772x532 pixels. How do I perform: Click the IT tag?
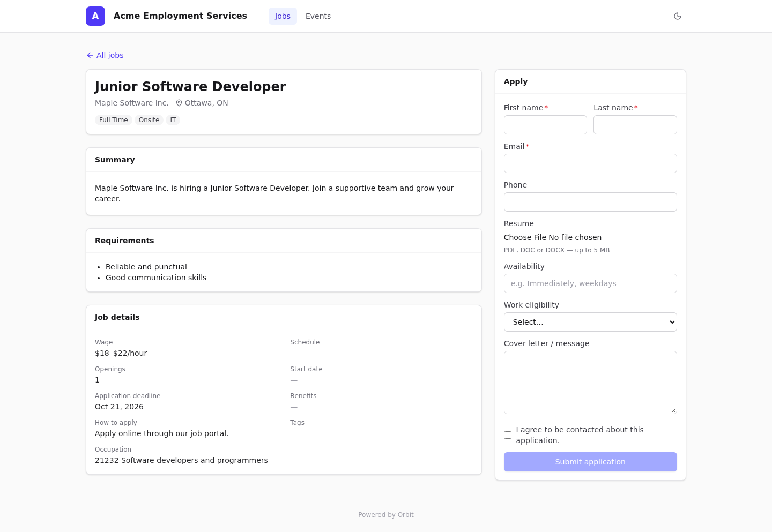pyautogui.click(x=173, y=120)
